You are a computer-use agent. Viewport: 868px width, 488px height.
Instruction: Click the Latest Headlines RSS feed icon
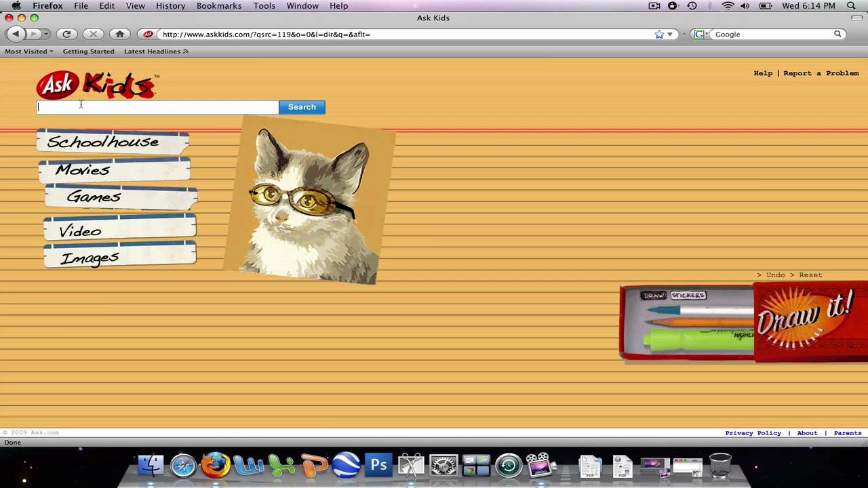click(x=186, y=52)
